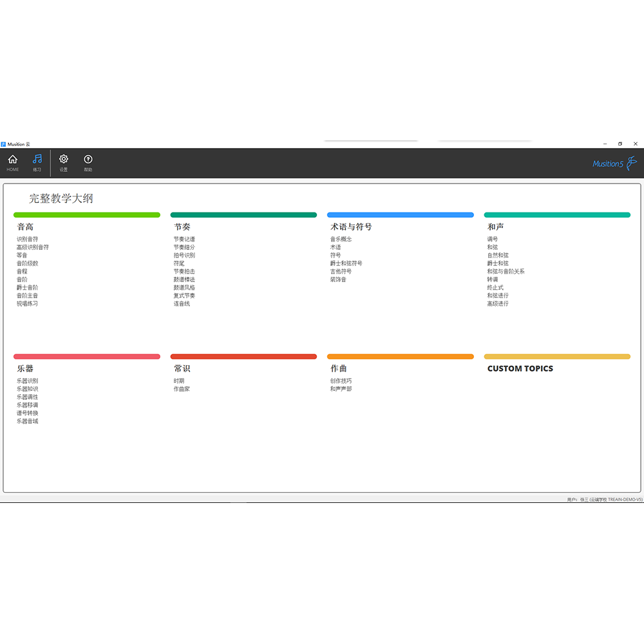Image resolution: width=644 pixels, height=644 pixels.
Task: Choose the 鼓谱风格 topic
Action: [184, 288]
